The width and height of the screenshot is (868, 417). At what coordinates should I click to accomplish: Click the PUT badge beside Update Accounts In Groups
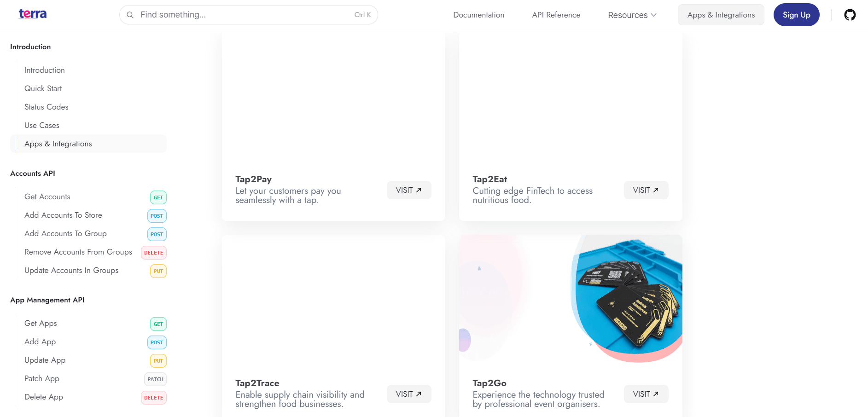[158, 271]
